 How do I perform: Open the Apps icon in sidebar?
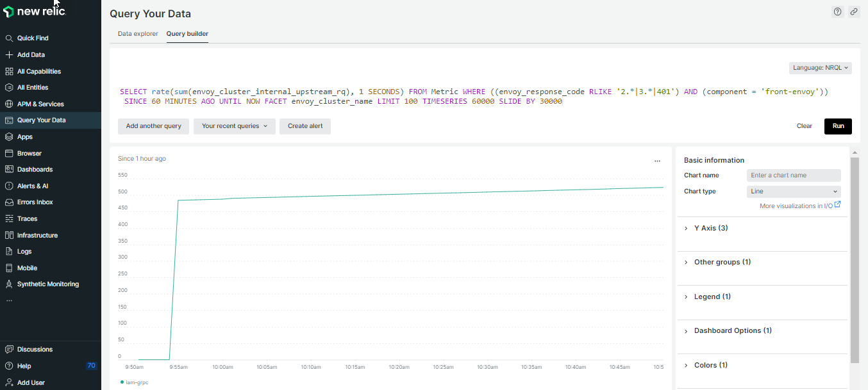tap(9, 137)
